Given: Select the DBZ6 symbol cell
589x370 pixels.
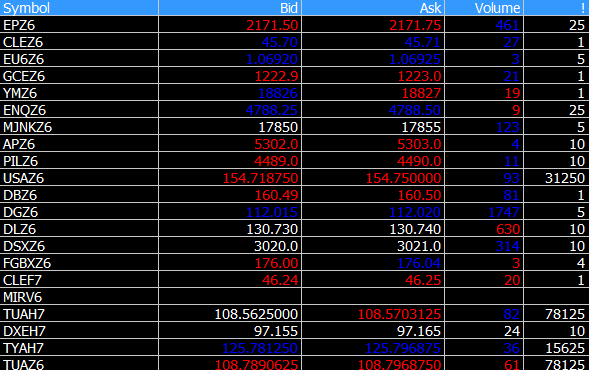Looking at the screenshot, I should (x=79, y=195).
